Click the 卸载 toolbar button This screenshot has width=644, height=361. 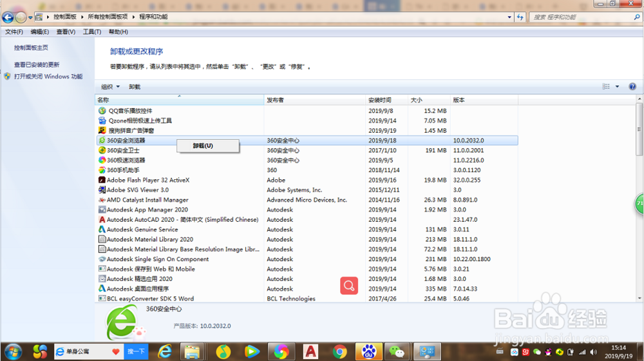[x=135, y=87]
